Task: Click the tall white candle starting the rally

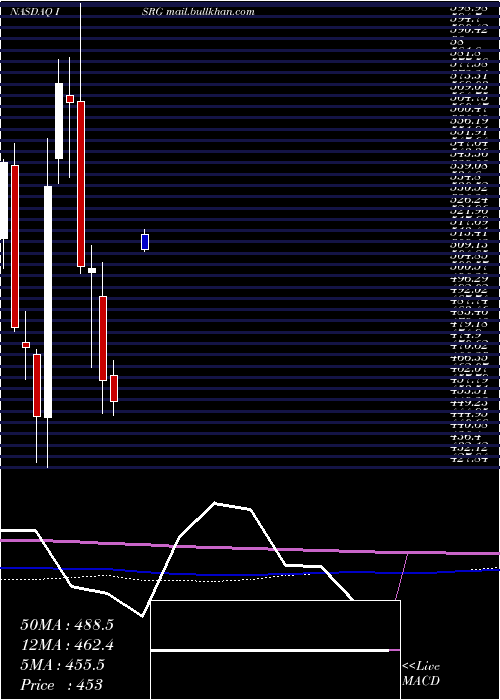Action: [x=48, y=302]
